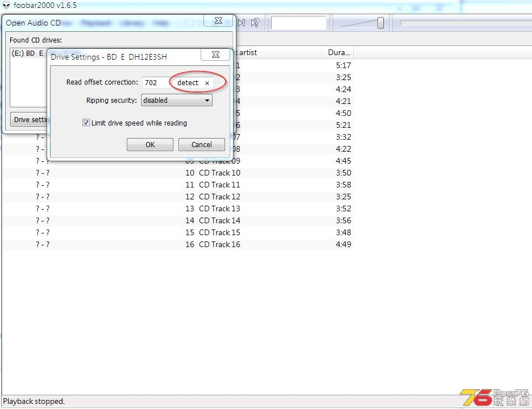This screenshot has height=409, width=532.
Task: Click the 3:32 duration cell
Action: pos(343,137)
